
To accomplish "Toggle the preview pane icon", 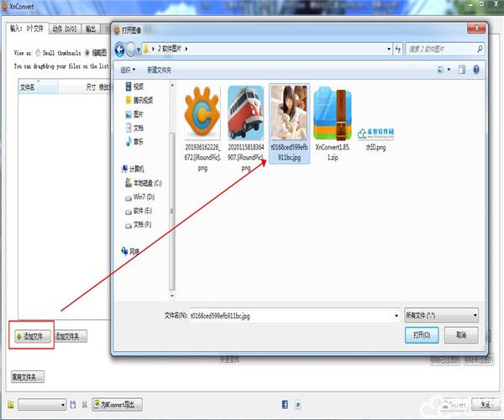I will pos(462,70).
